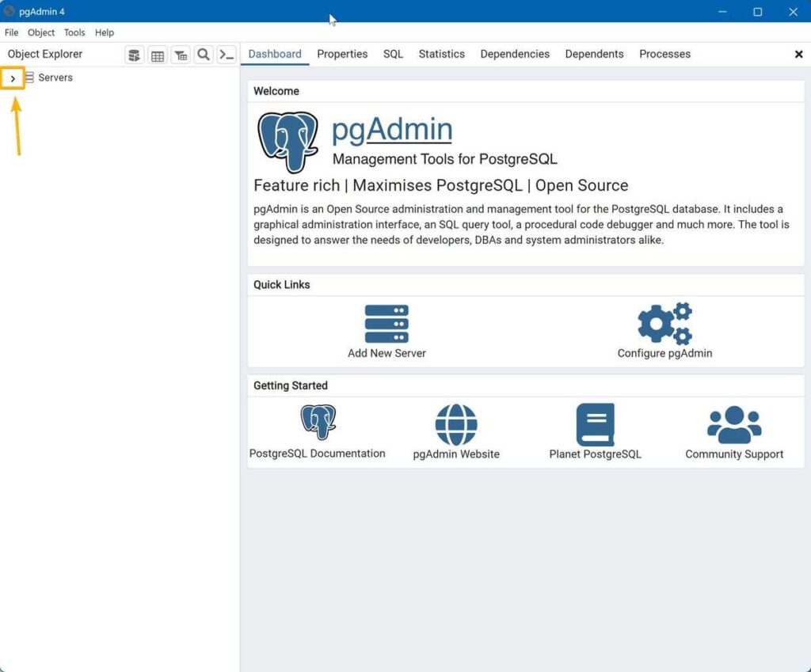Screen dimensions: 811x672
Task: Click the Add New Server link text
Action: [386, 353]
